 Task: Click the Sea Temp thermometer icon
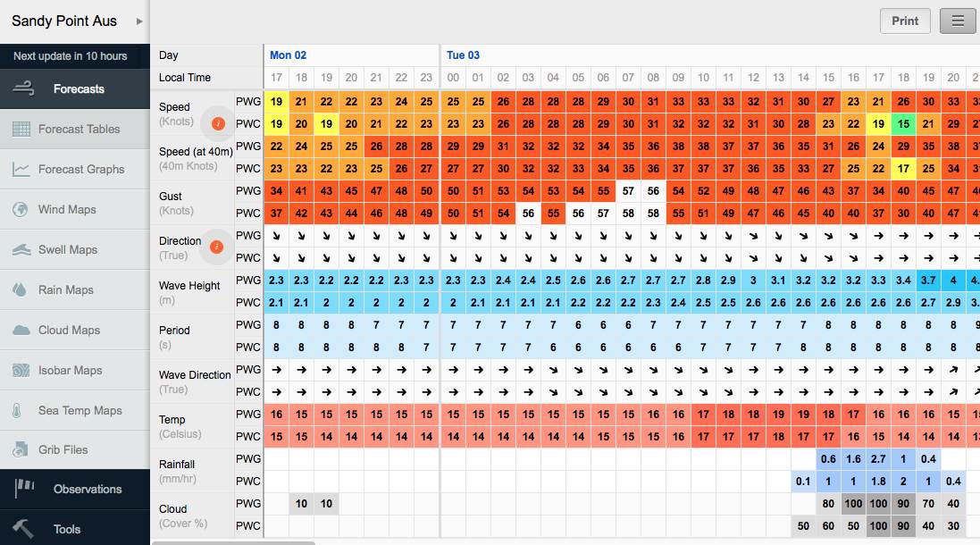(x=17, y=411)
